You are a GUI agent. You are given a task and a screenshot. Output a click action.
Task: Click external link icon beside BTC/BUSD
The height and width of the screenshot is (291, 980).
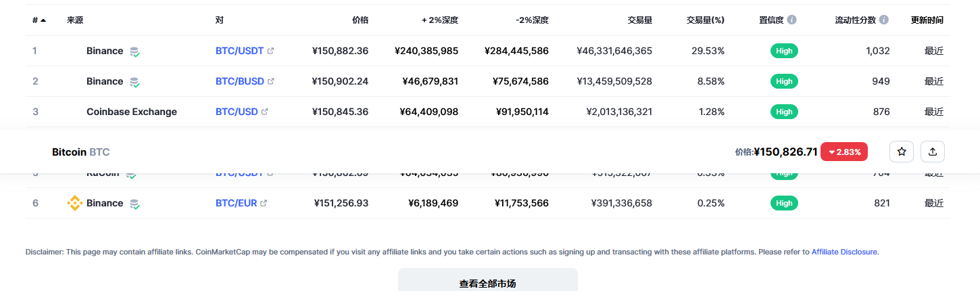[x=271, y=81]
